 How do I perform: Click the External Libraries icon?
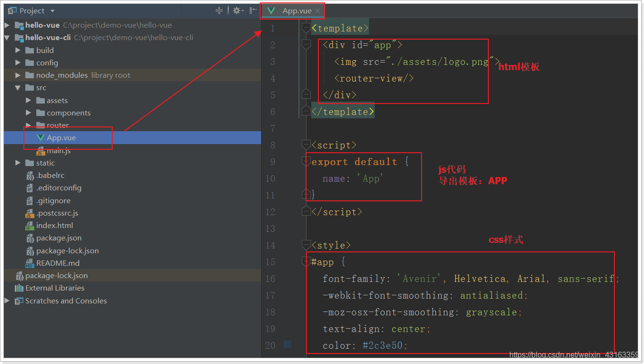pyautogui.click(x=19, y=288)
